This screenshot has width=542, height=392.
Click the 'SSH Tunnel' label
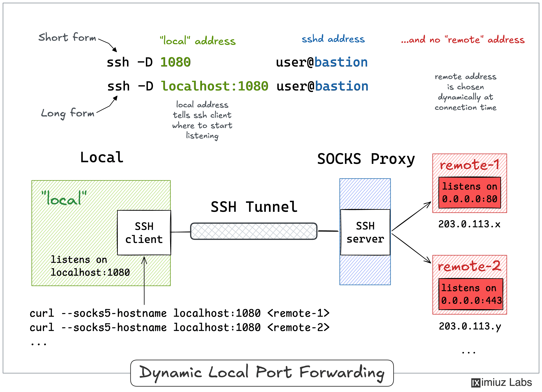click(x=254, y=207)
